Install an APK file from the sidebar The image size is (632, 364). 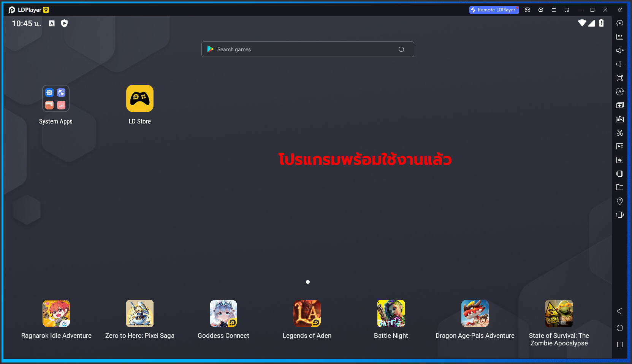point(619,119)
